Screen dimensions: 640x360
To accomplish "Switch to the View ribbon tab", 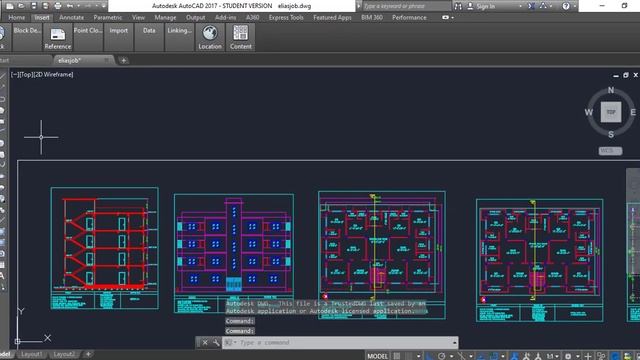I will tap(138, 18).
